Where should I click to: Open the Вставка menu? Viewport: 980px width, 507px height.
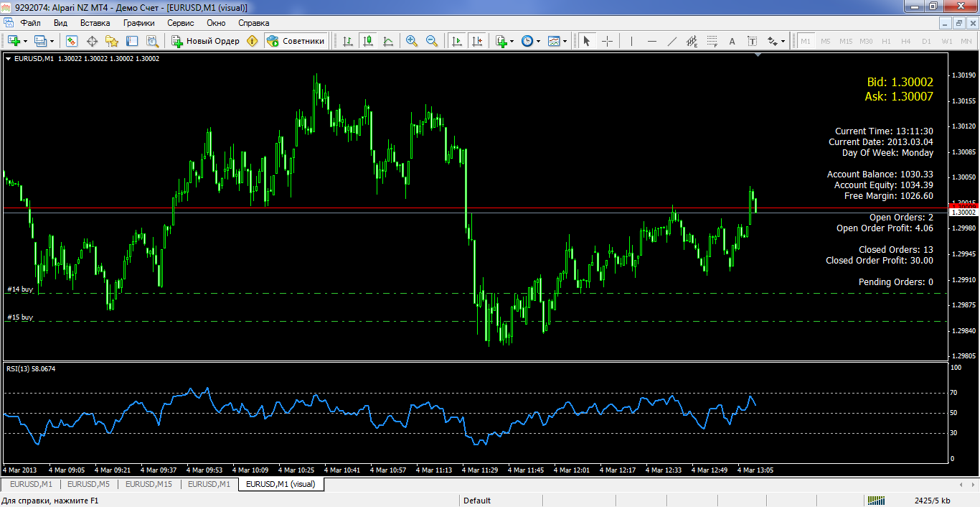pyautogui.click(x=95, y=22)
